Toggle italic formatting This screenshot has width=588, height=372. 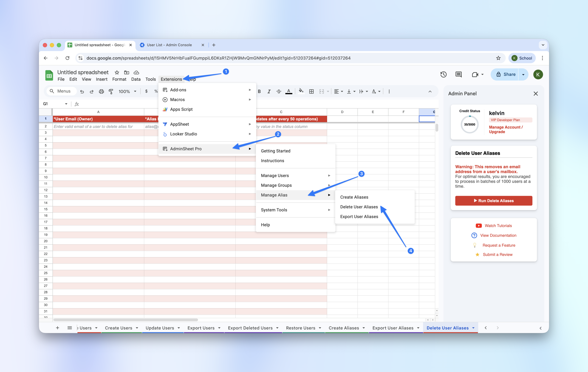pyautogui.click(x=269, y=91)
